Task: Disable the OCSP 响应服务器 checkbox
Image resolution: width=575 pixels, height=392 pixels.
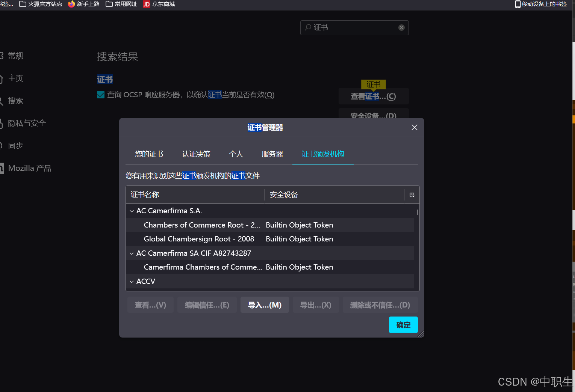Action: [x=100, y=95]
